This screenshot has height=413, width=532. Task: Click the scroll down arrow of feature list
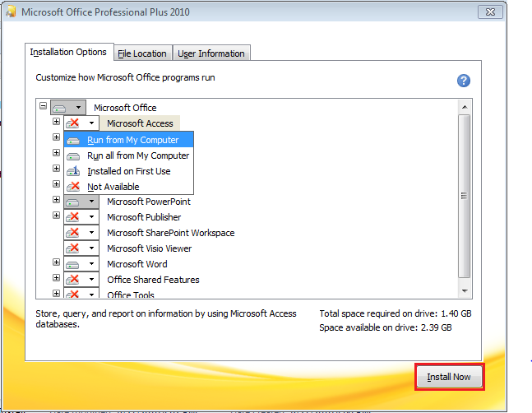[465, 291]
